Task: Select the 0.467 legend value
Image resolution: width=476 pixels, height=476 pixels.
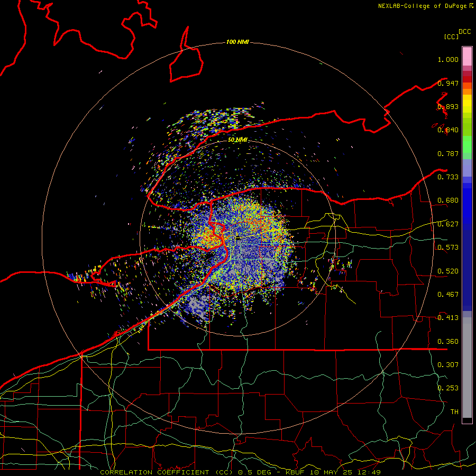Action: [x=448, y=295]
